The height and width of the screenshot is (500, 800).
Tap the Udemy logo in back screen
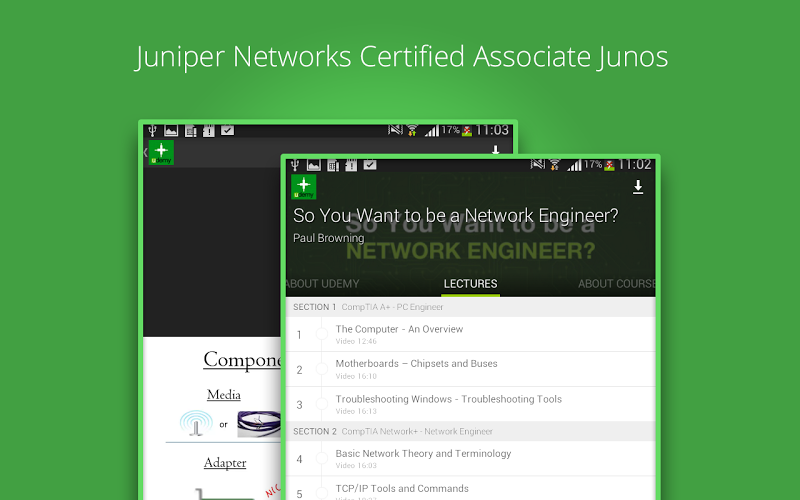point(161,153)
